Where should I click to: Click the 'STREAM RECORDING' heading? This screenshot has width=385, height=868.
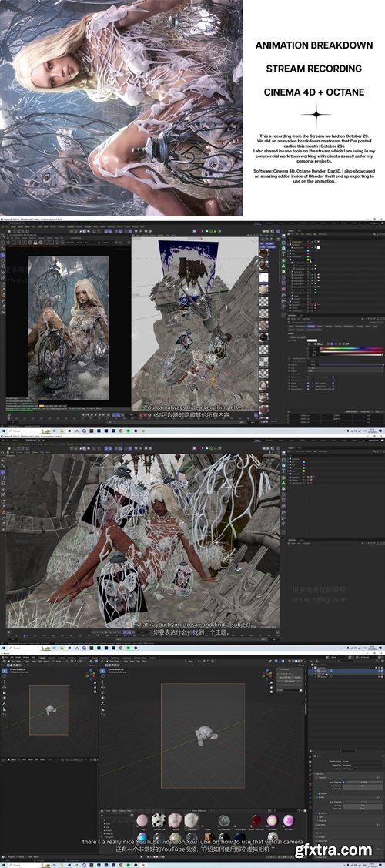pyautogui.click(x=313, y=69)
